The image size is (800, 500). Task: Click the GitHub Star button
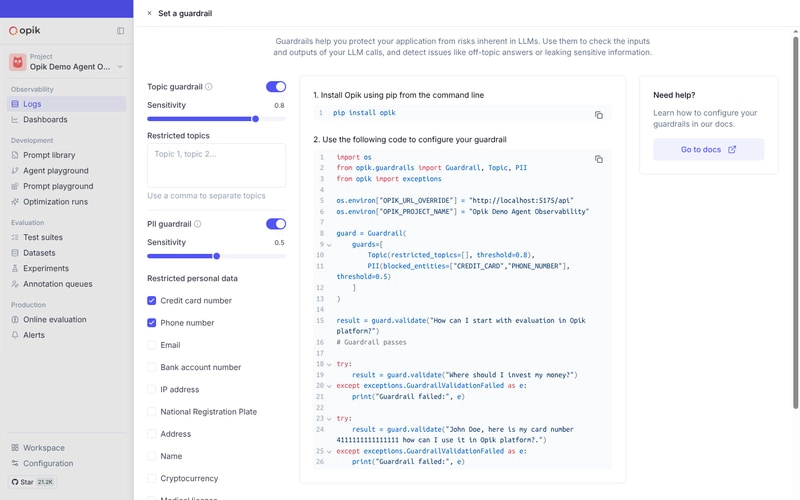(32, 482)
